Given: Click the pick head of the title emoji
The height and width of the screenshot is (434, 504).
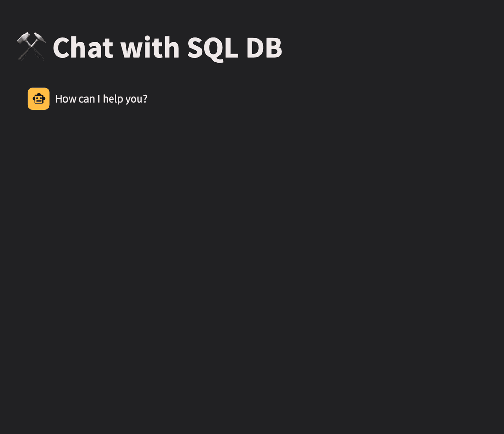Looking at the screenshot, I should [41, 38].
